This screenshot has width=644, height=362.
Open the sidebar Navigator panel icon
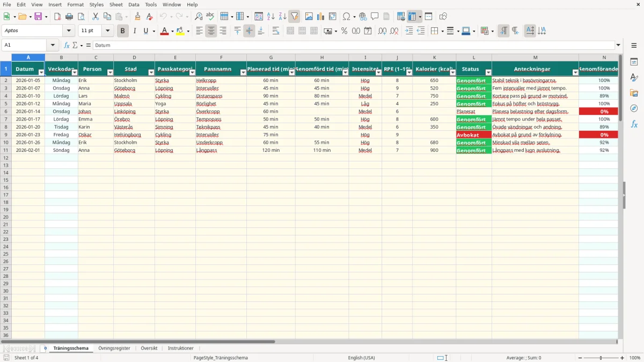tap(634, 108)
